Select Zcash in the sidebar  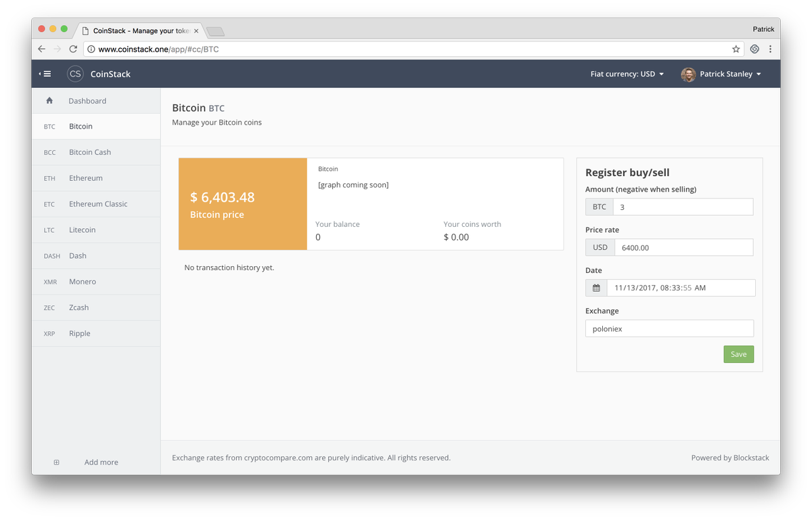point(96,307)
